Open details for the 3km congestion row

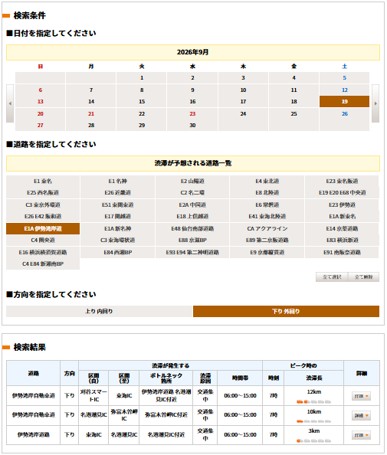[361, 435]
